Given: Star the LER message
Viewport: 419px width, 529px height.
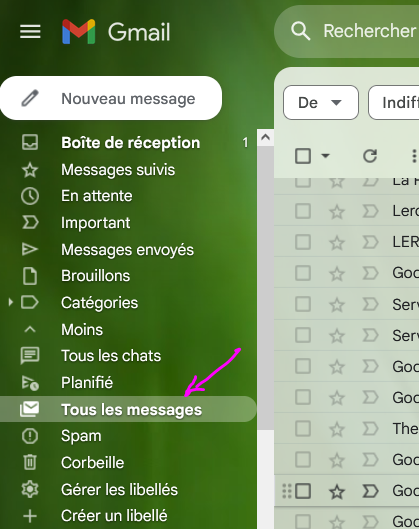Looking at the screenshot, I should coord(337,243).
